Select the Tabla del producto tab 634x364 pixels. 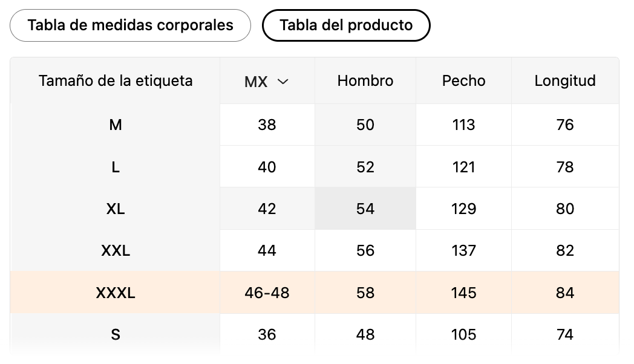(345, 25)
